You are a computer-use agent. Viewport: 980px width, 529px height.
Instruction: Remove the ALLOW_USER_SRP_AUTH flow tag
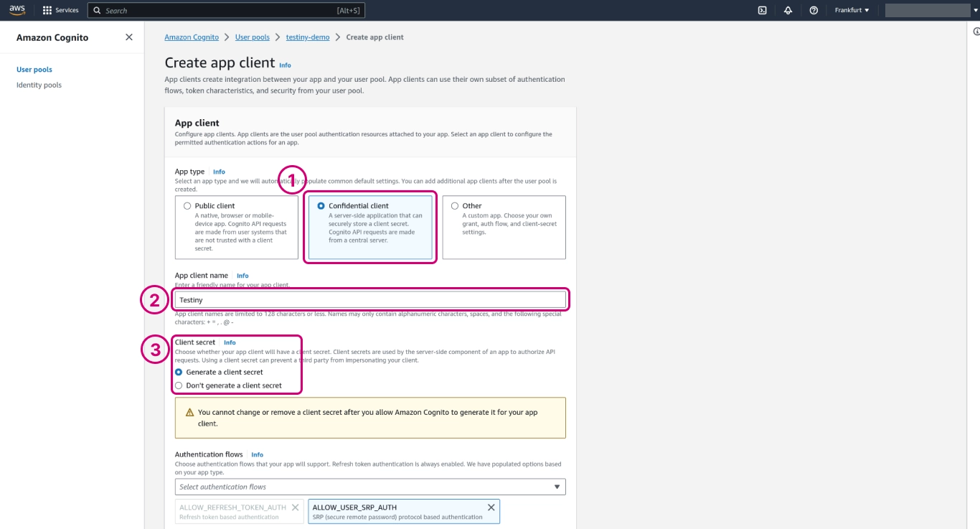(x=491, y=507)
